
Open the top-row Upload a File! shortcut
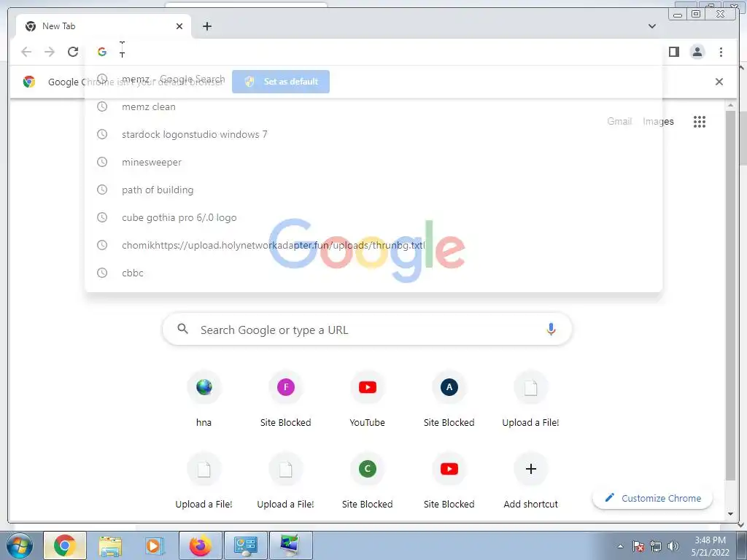tap(531, 399)
